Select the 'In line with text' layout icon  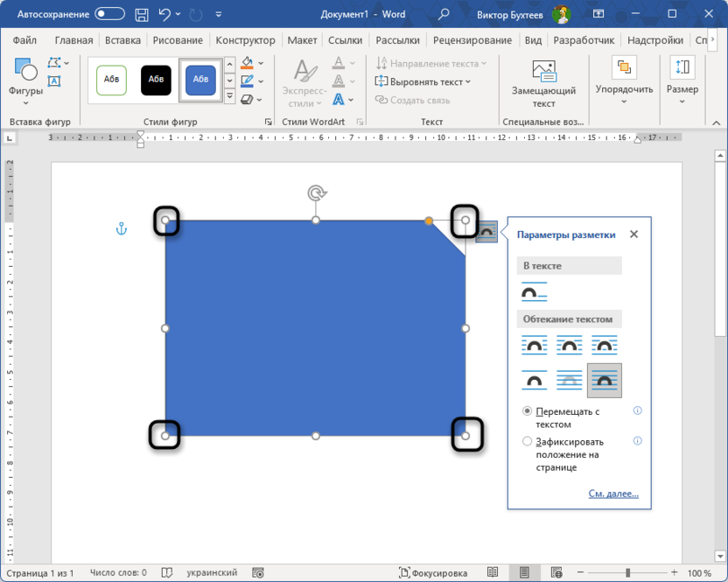click(534, 293)
